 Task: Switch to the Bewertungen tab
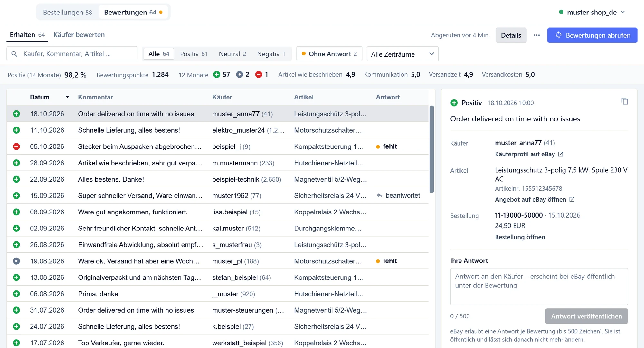133,12
